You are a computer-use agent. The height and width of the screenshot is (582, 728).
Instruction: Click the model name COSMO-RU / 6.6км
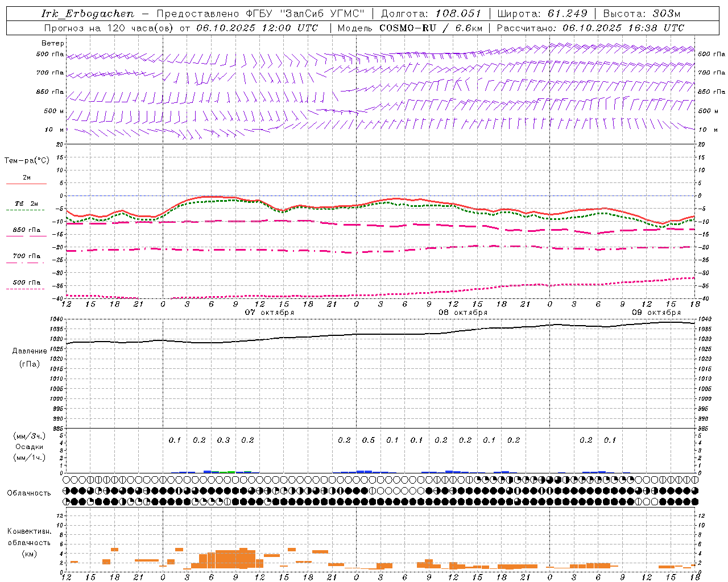point(431,28)
